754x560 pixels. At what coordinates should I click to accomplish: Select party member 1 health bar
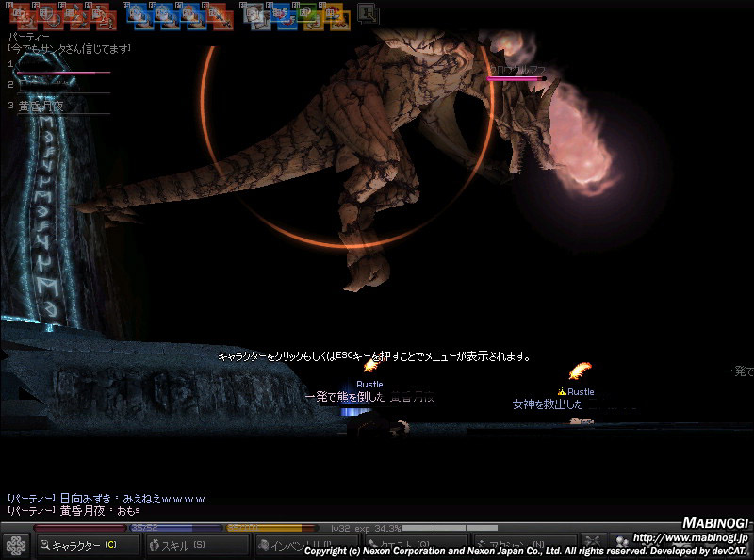point(63,73)
